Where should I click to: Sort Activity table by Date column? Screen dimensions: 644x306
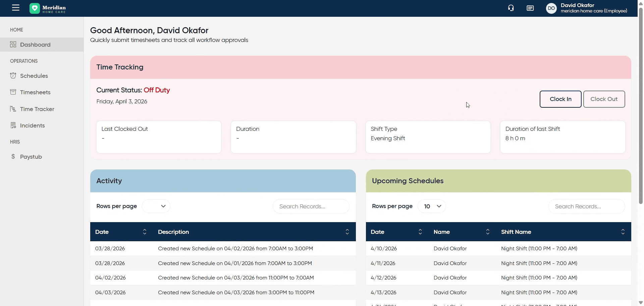145,232
